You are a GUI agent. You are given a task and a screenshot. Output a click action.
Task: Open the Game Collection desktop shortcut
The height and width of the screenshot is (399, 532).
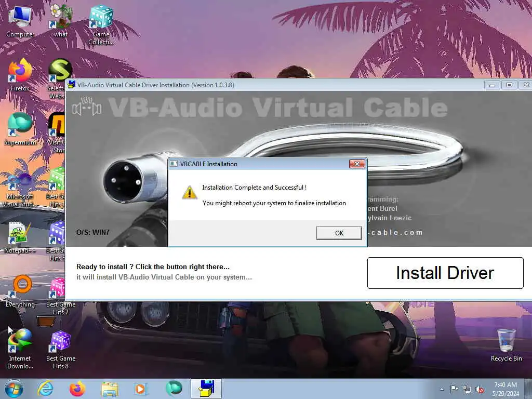click(x=101, y=25)
